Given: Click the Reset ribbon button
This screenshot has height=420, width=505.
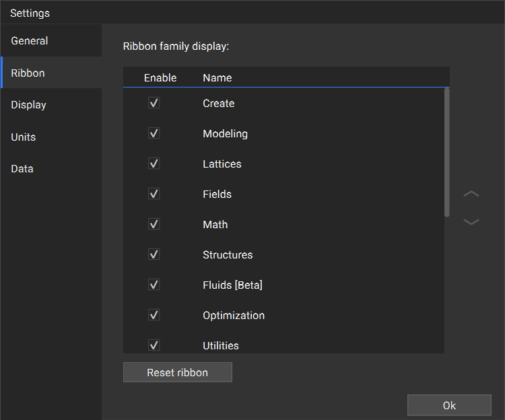Looking at the screenshot, I should [178, 372].
